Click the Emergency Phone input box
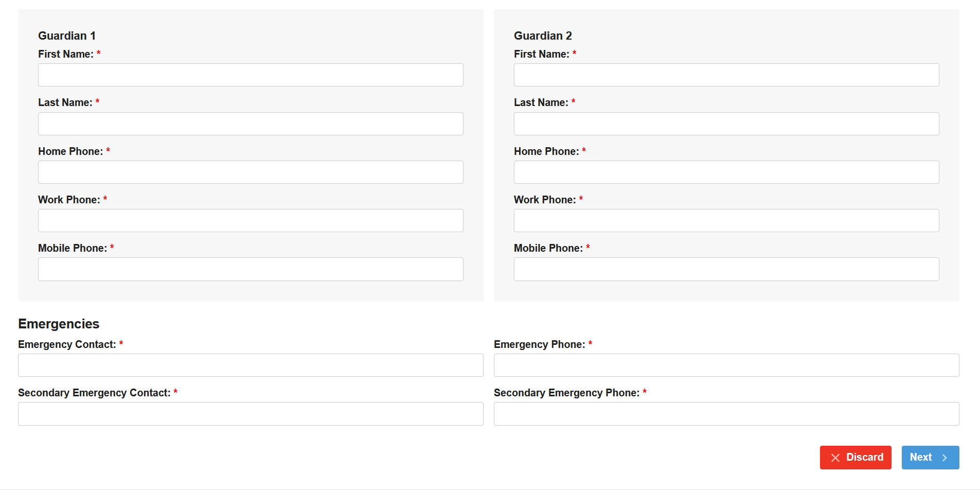This screenshot has width=980, height=490. pos(726,365)
